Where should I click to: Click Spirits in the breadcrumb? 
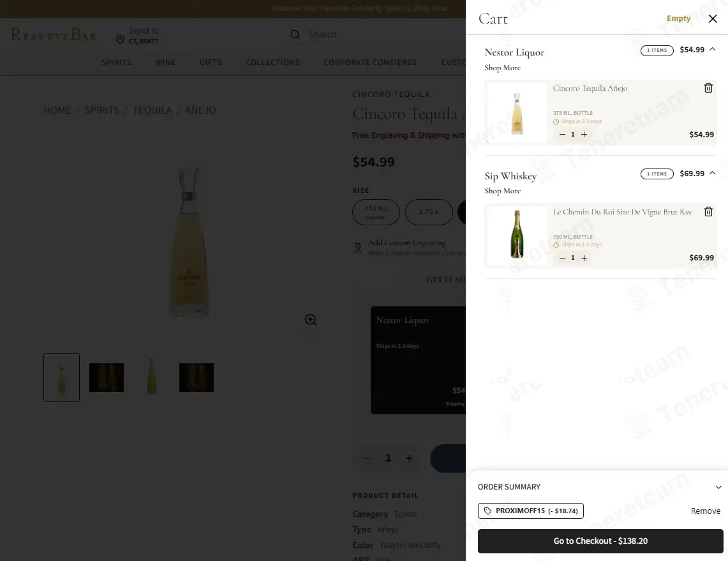click(x=101, y=110)
